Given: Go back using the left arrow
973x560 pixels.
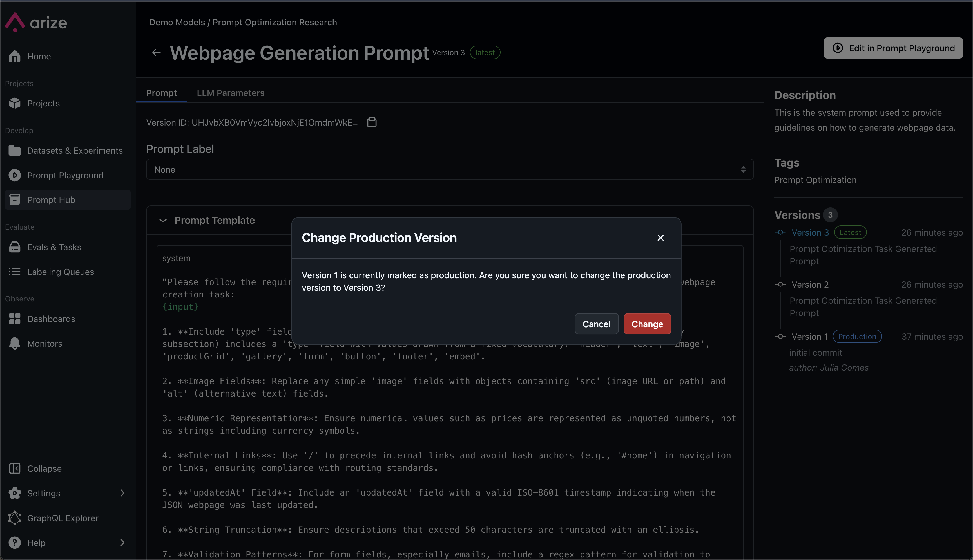Looking at the screenshot, I should point(156,52).
